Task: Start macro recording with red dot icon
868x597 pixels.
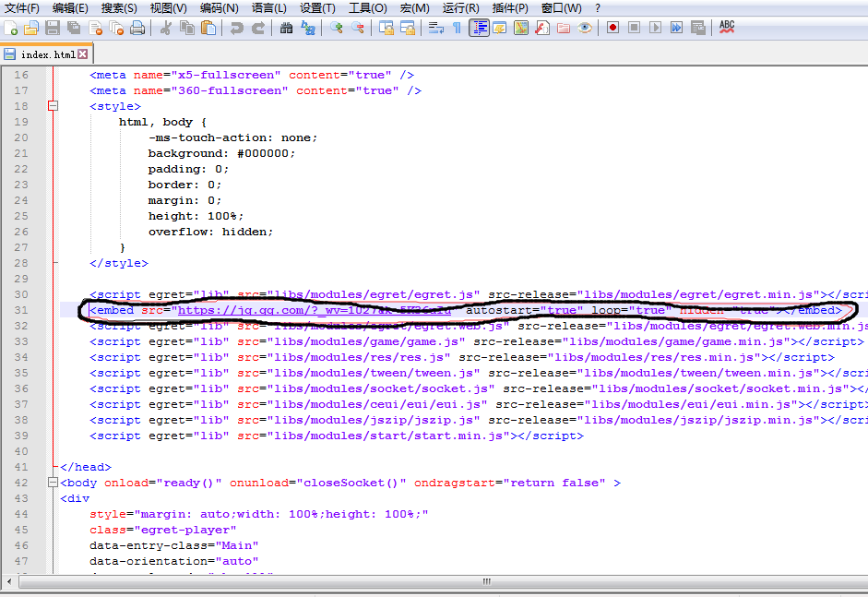Action: (x=612, y=28)
